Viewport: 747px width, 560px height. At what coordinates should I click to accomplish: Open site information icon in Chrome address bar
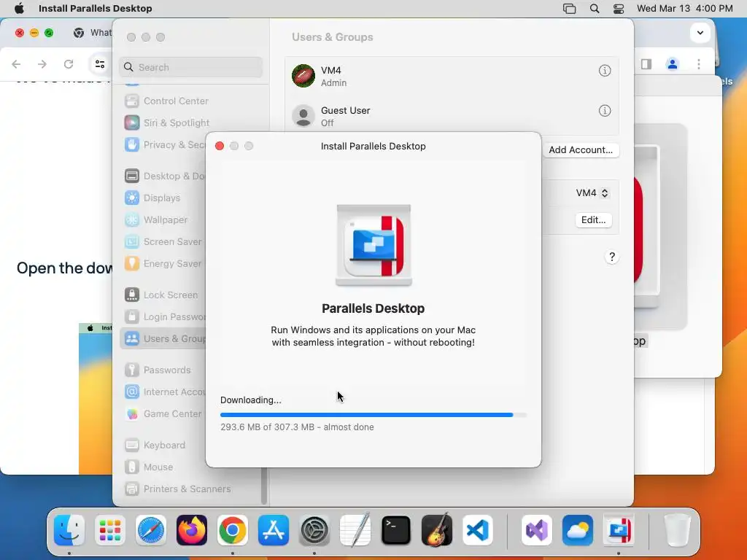click(x=99, y=64)
